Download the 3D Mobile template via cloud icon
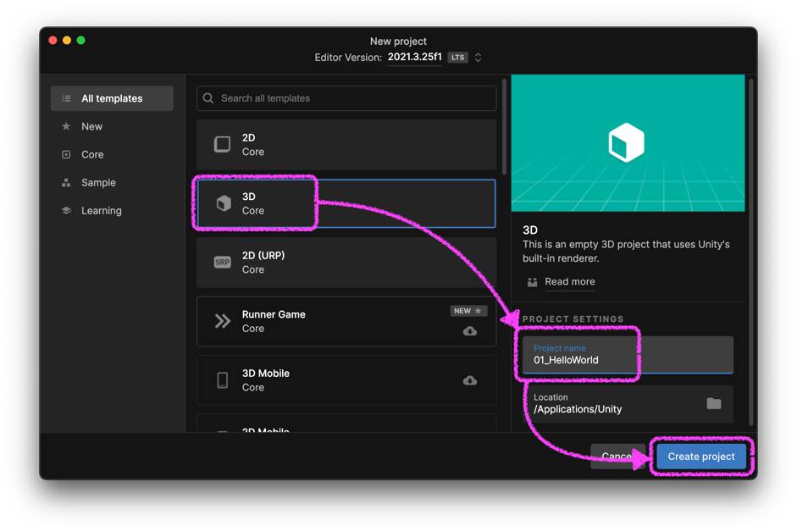797x532 pixels. (470, 380)
